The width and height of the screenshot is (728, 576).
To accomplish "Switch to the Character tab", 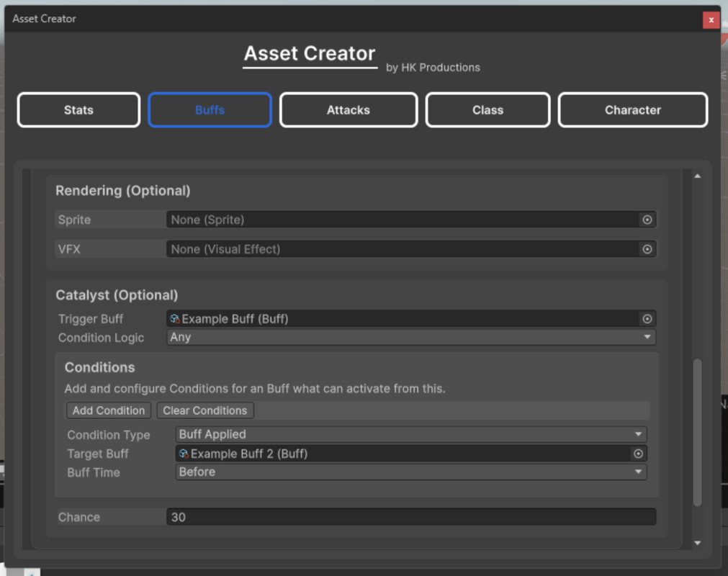I will (x=632, y=109).
